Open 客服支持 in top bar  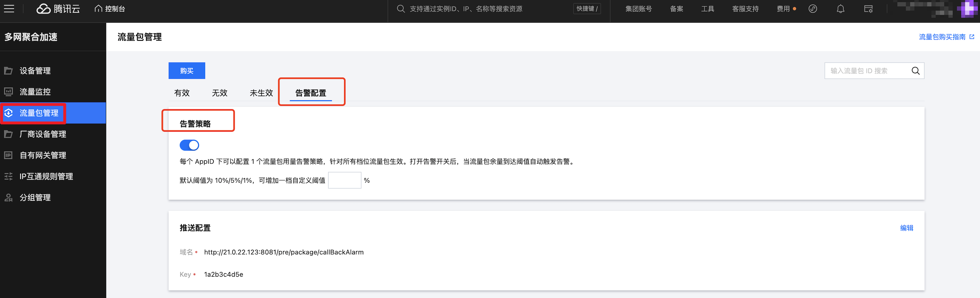745,9
